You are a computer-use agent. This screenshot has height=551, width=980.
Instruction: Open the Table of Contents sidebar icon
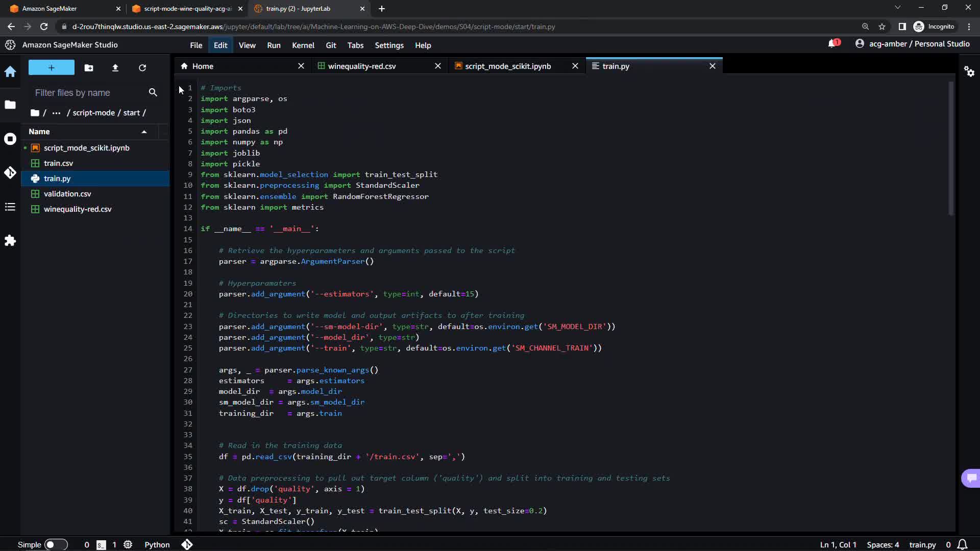pos(10,207)
